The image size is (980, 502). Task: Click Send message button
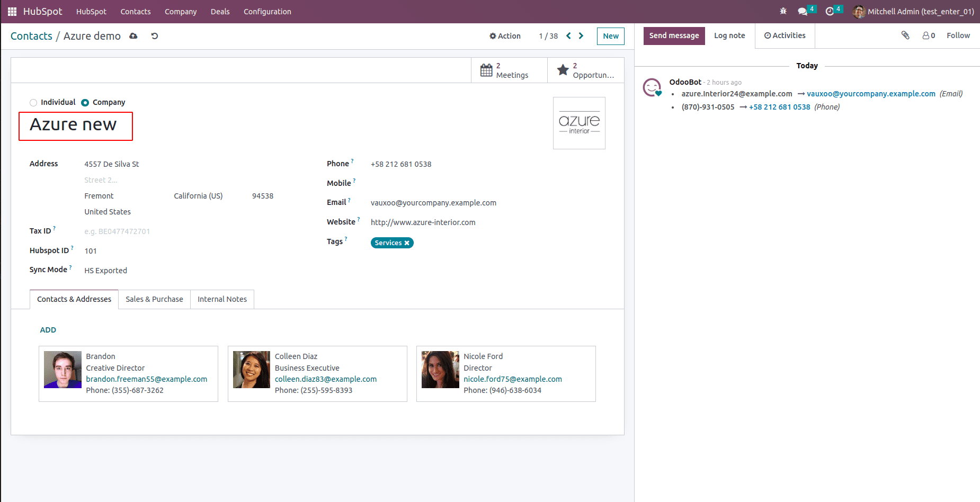point(674,35)
